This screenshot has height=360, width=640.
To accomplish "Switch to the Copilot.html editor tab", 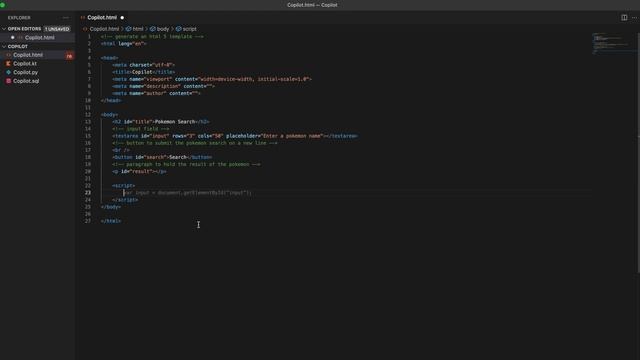I will pos(102,18).
